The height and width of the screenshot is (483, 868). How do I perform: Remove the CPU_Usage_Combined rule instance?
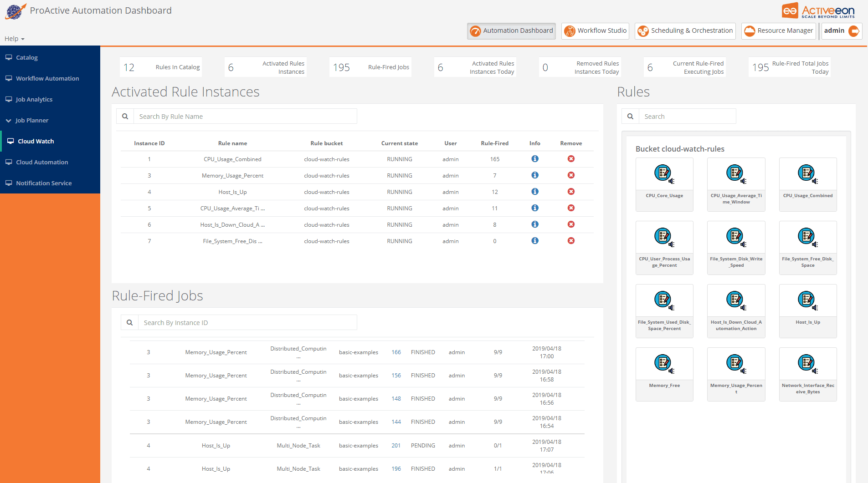pyautogui.click(x=571, y=159)
